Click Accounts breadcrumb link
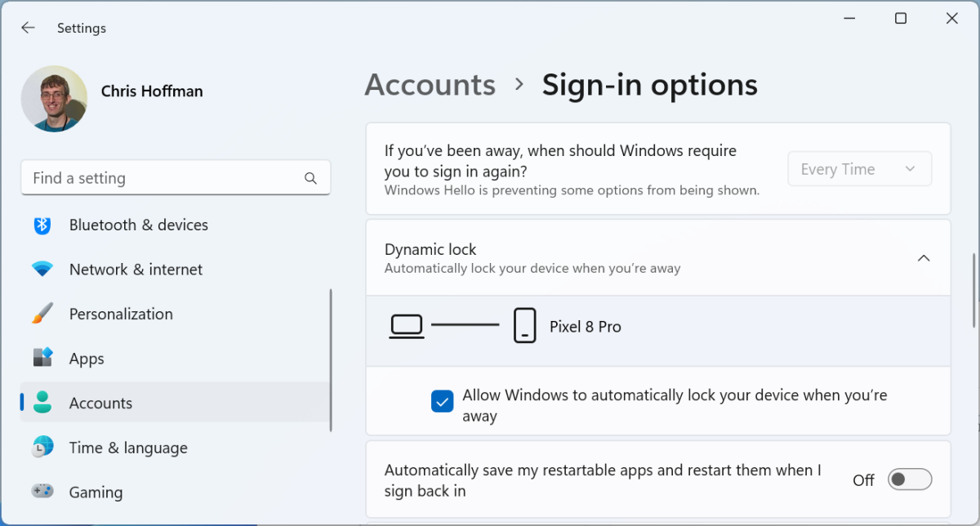 (430, 85)
